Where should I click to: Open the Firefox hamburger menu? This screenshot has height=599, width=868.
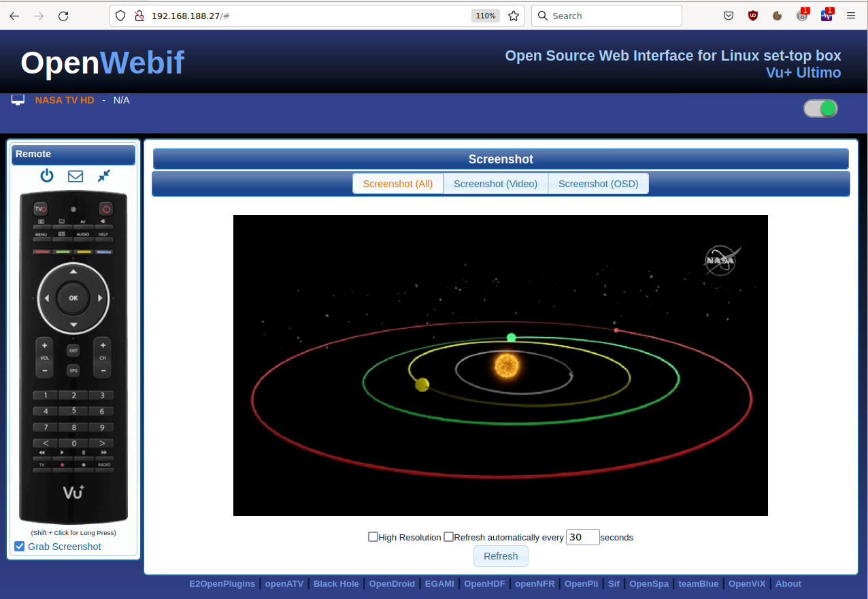click(850, 16)
